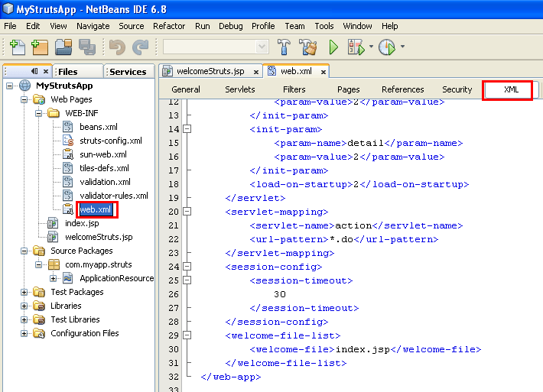Click the index.jsp file icon
Viewport: 543px width, 392px height.
coord(53,223)
